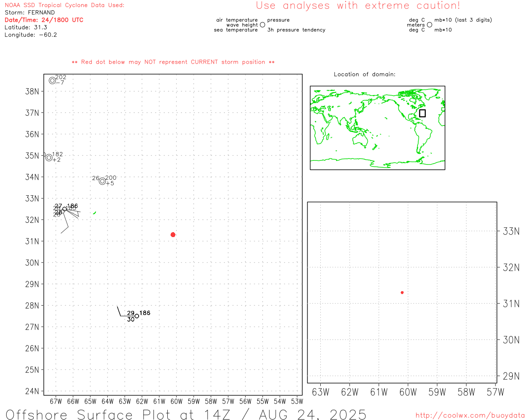This screenshot has width=525, height=420.
Task: Click the buoy station circle labeled 202
Action: click(52, 80)
